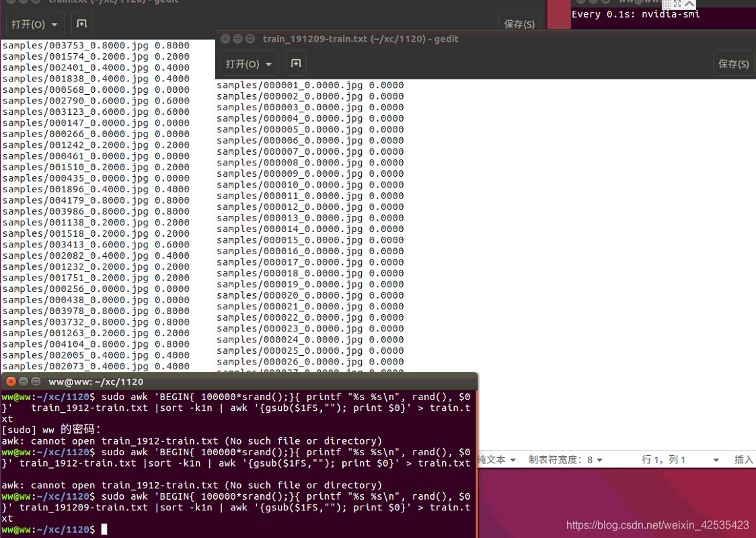This screenshot has width=756, height=538.
Task: Click new document icon in train.txt gedit window
Action: [x=81, y=24]
